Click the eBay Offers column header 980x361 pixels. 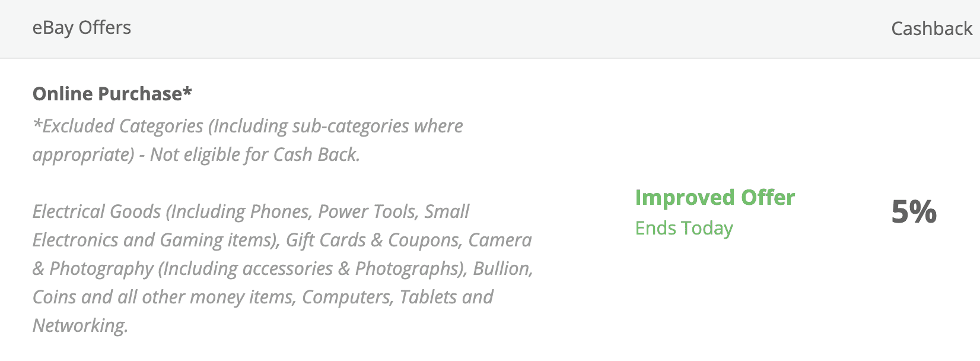click(x=81, y=28)
